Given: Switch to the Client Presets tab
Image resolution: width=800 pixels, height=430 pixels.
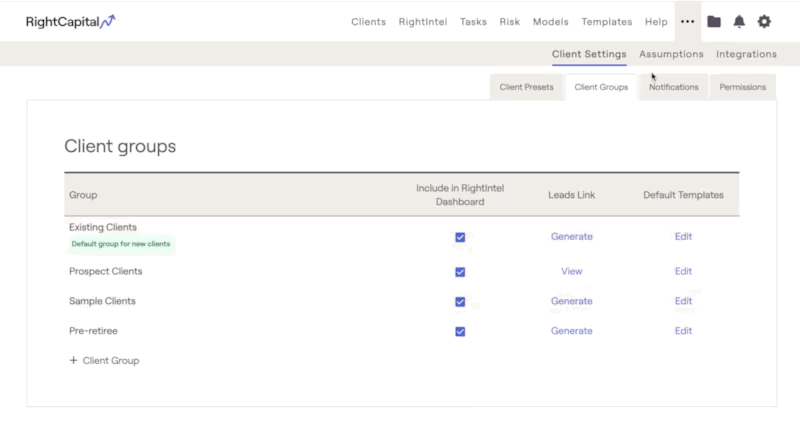Looking at the screenshot, I should pyautogui.click(x=527, y=87).
